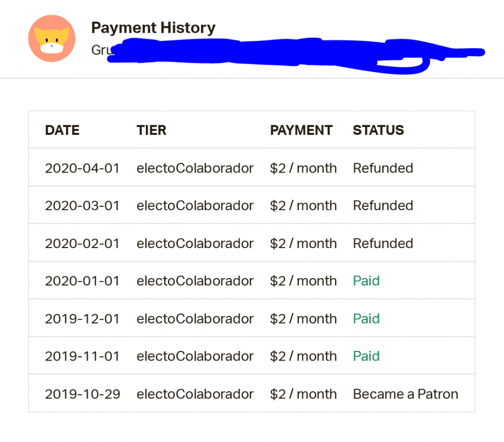Select the 2019-12-01 date entry
The image size is (504, 442).
(x=82, y=319)
